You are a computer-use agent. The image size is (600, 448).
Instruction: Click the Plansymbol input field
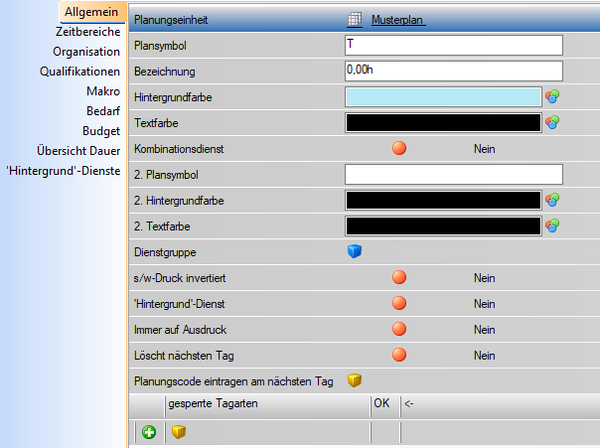(452, 45)
